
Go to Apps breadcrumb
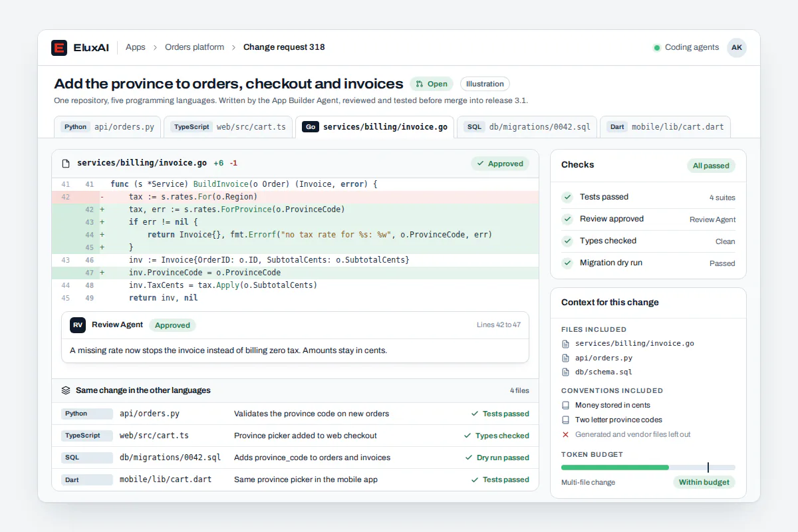[136, 47]
